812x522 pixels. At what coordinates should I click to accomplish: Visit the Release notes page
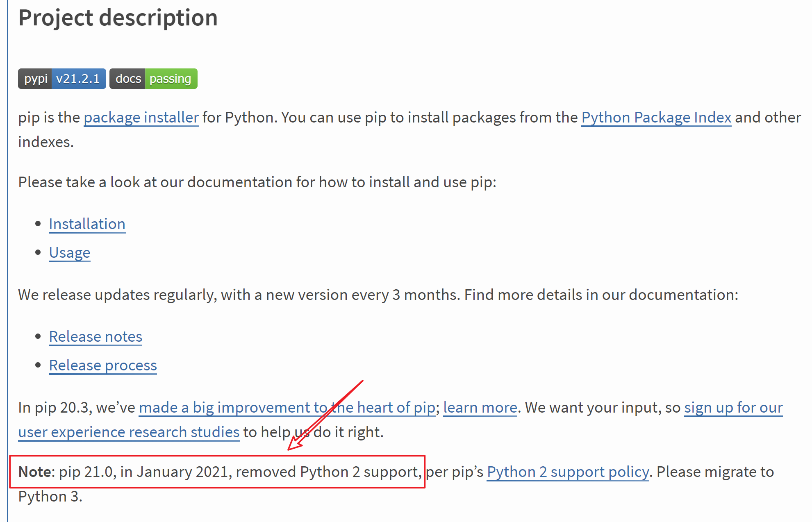tap(96, 336)
